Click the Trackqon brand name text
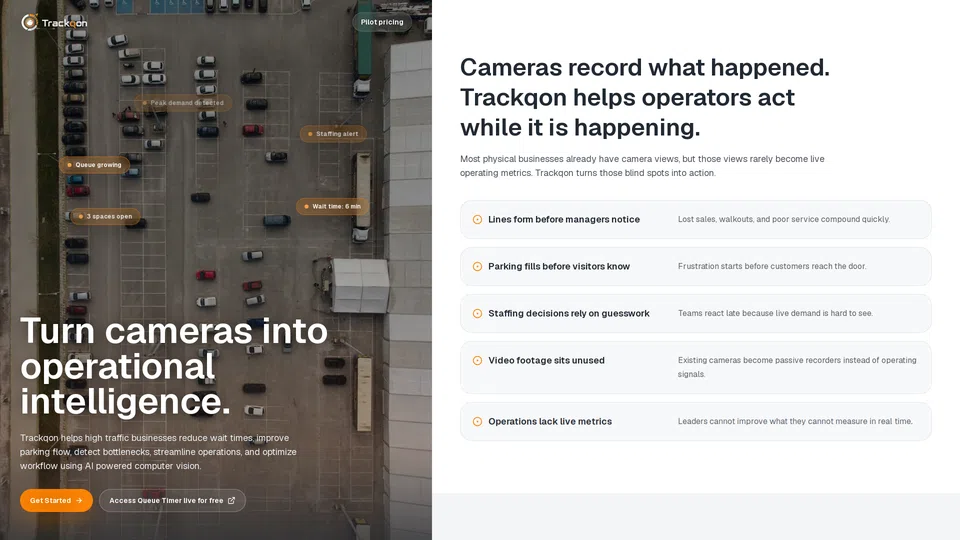 coord(64,23)
